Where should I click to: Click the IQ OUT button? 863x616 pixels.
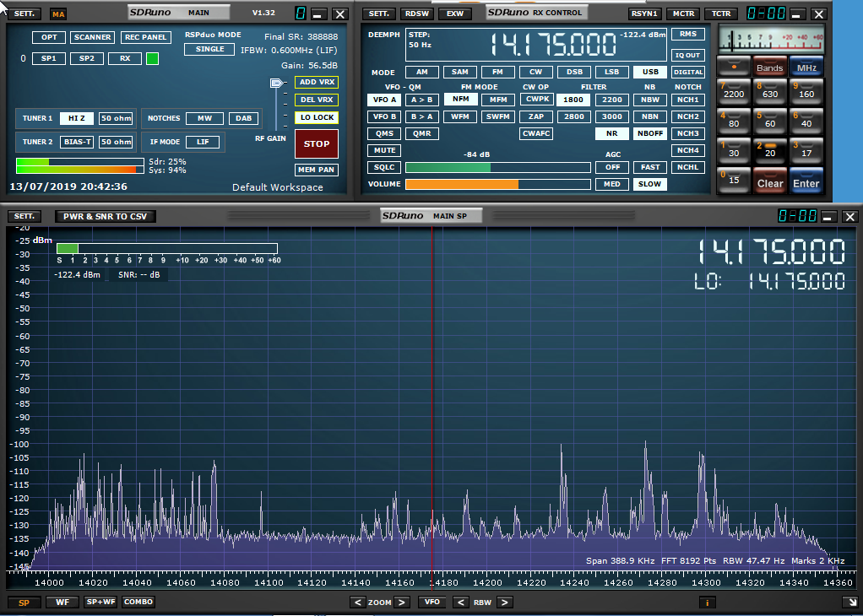click(x=688, y=55)
